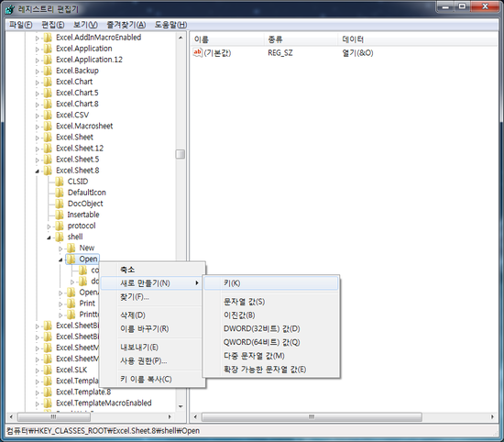
Task: Collapse the Excel.Sheet.8 tree node
Action: 37,171
